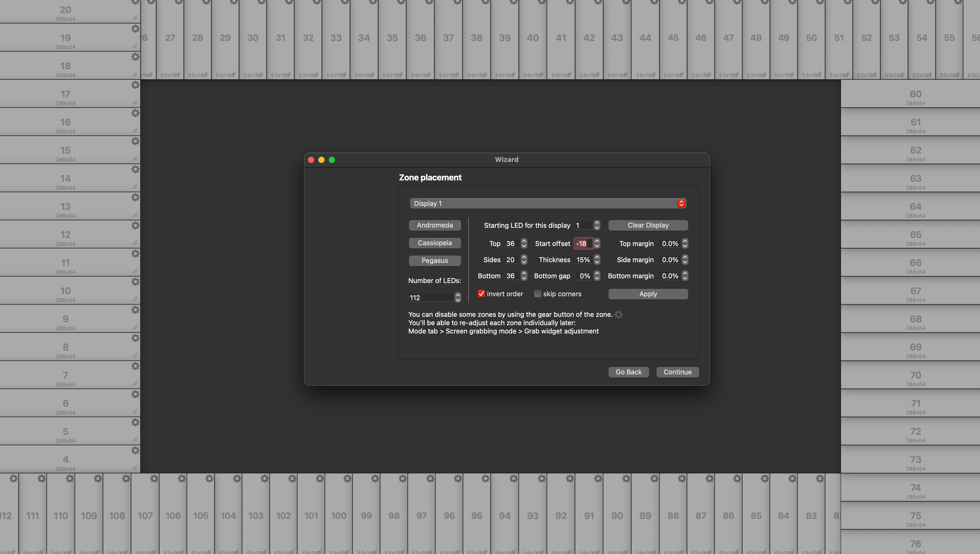Screen dimensions: 980x554
Task: Increase the Top LED count stepper
Action: click(x=524, y=241)
